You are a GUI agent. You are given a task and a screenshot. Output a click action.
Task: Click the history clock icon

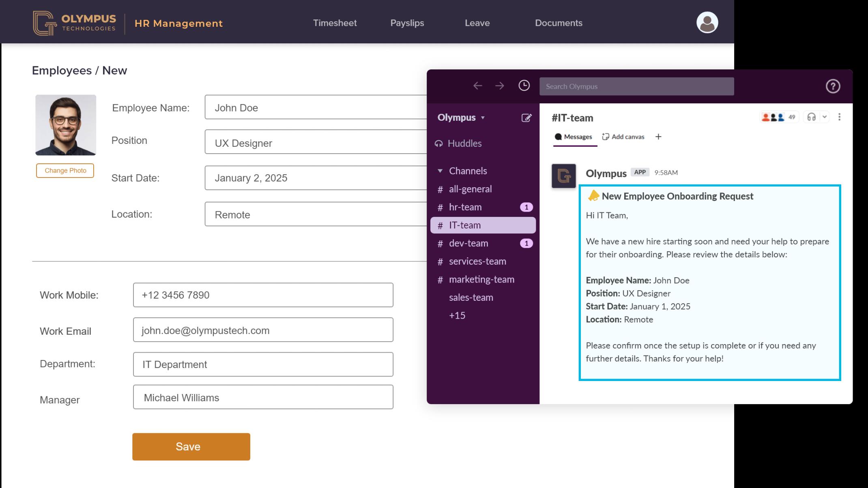523,86
